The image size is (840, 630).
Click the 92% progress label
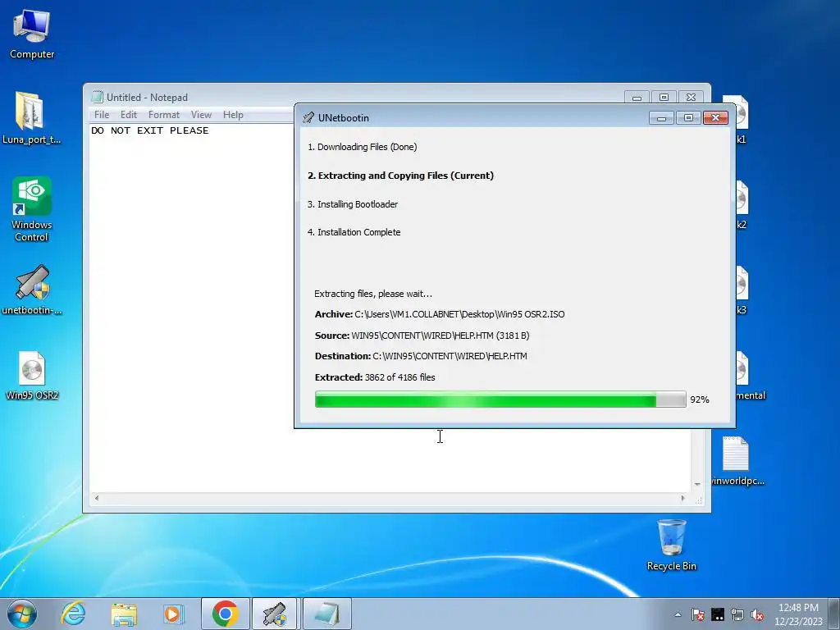pos(700,399)
